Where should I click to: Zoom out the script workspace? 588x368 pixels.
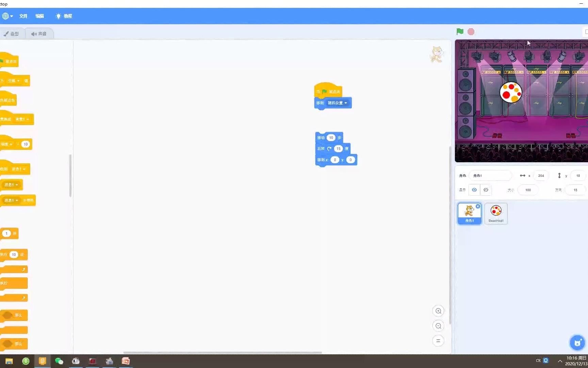[438, 326]
